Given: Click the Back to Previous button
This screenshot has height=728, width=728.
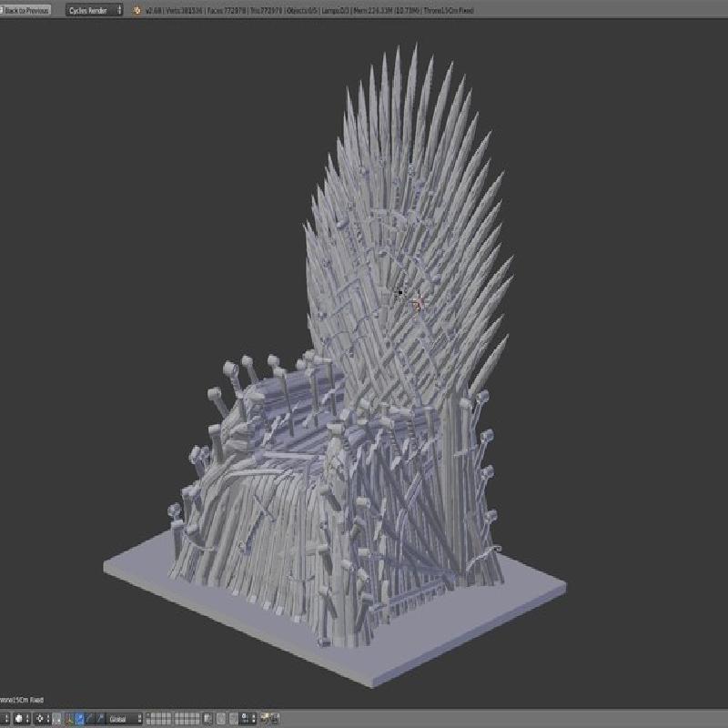Looking at the screenshot, I should coord(25,10).
